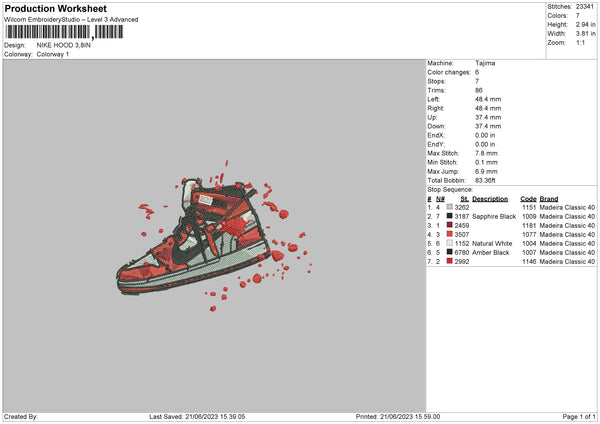Click the EndY value 0.00 in
The width and height of the screenshot is (600, 424).
485,144
